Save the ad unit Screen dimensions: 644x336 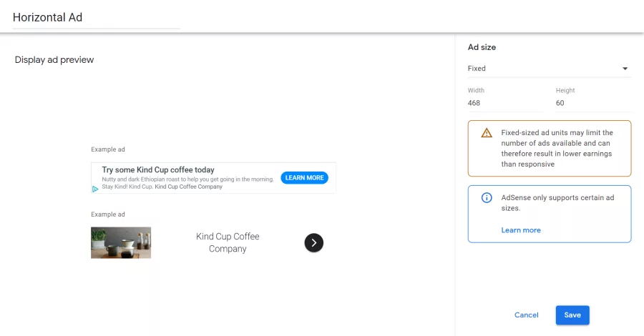(x=572, y=315)
